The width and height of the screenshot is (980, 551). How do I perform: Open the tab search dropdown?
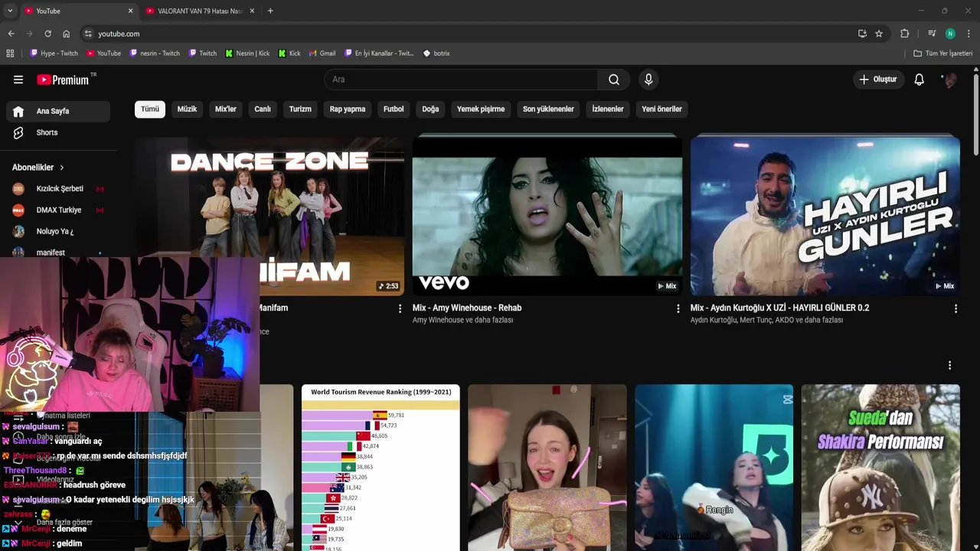pos(10,11)
